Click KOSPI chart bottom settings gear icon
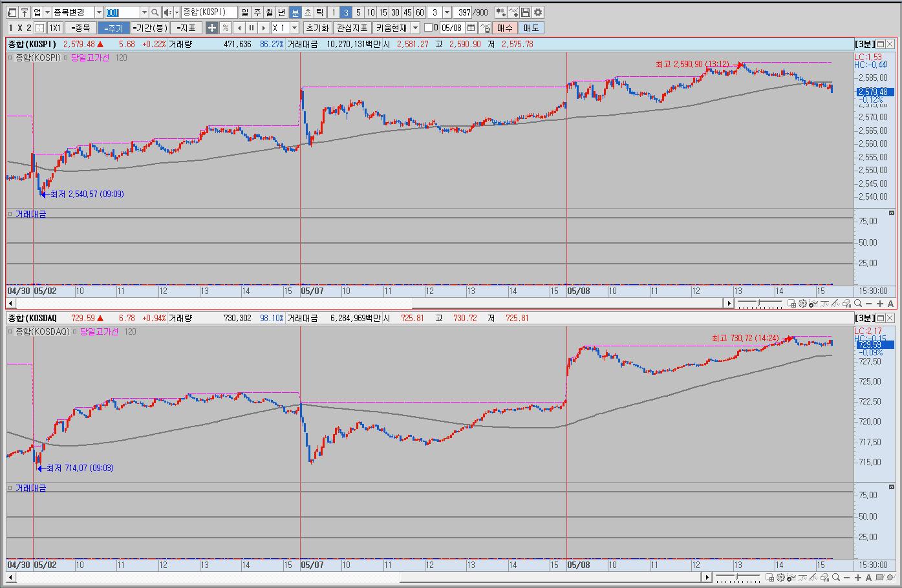902x588 pixels. 802,303
